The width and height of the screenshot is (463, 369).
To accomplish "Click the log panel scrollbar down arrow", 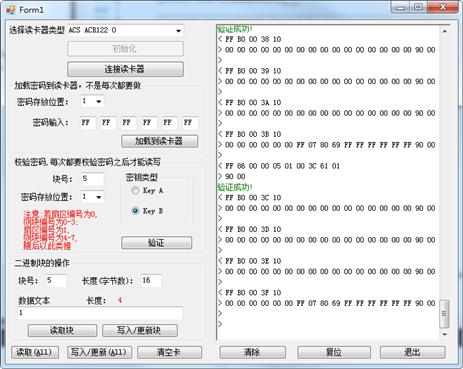I will (x=444, y=334).
